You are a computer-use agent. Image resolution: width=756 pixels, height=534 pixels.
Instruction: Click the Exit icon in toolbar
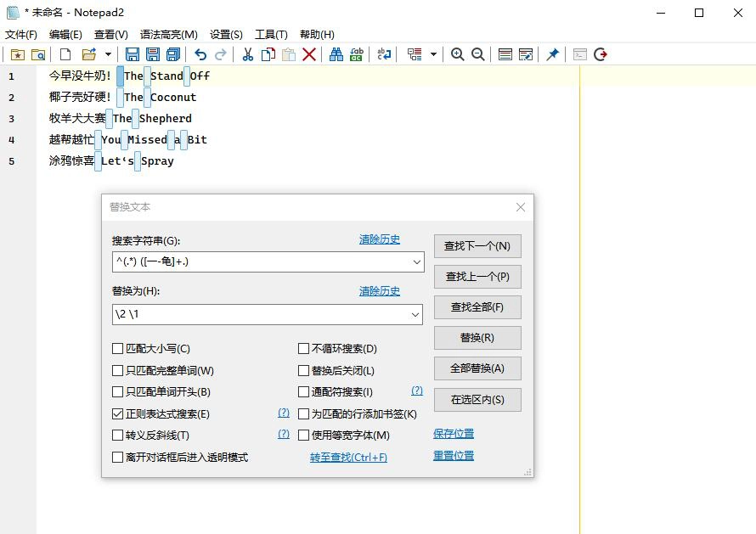(601, 54)
